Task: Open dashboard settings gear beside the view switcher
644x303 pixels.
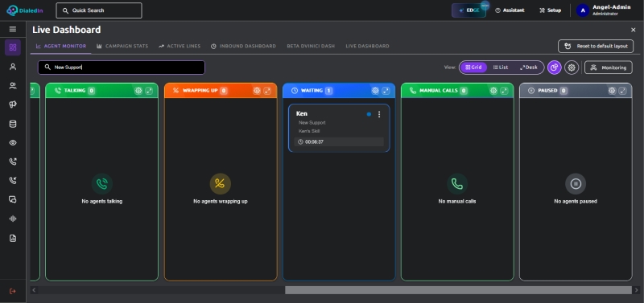Action: (572, 68)
